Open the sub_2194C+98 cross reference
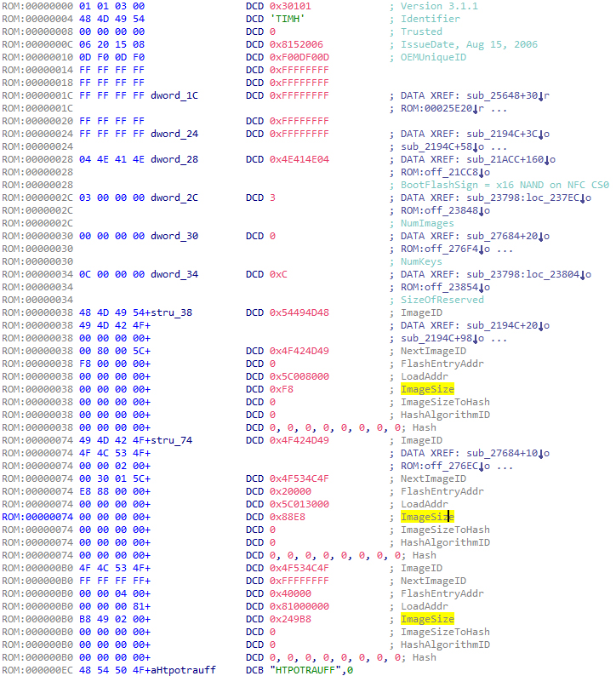 [436, 339]
